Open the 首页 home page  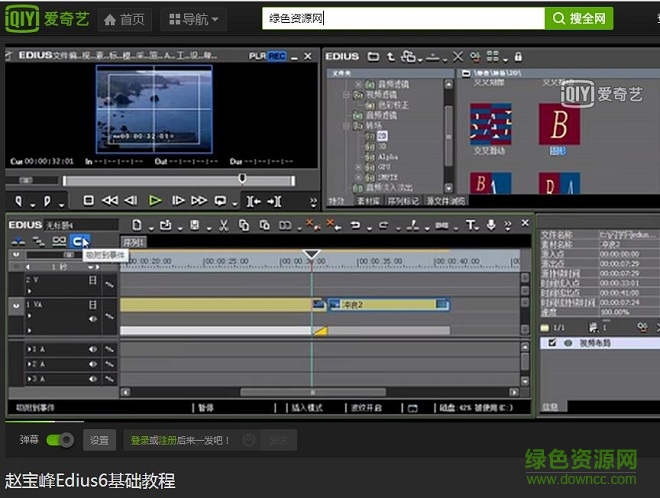(x=122, y=19)
